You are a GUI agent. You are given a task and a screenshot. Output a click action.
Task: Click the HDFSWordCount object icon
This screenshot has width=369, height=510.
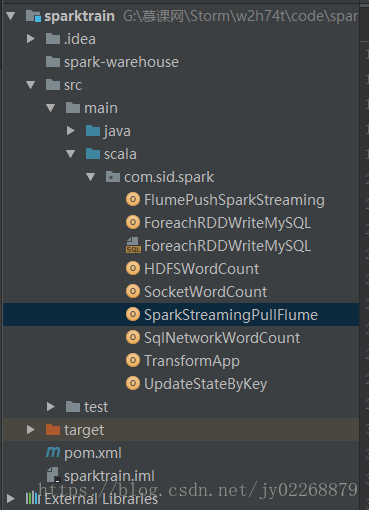pyautogui.click(x=133, y=268)
